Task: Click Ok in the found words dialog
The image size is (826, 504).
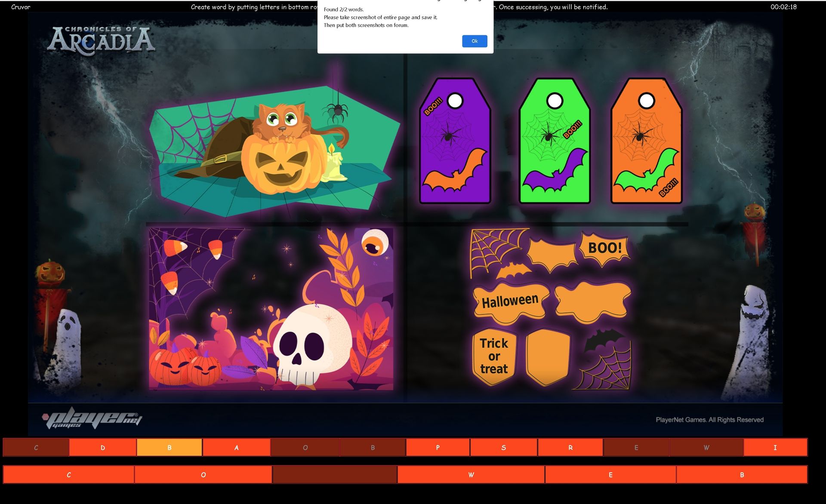Action: pos(474,41)
